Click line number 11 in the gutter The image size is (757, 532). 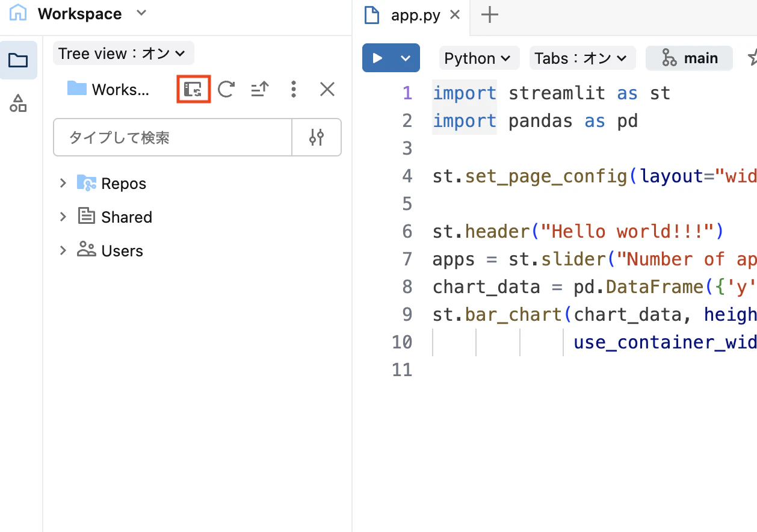(402, 370)
